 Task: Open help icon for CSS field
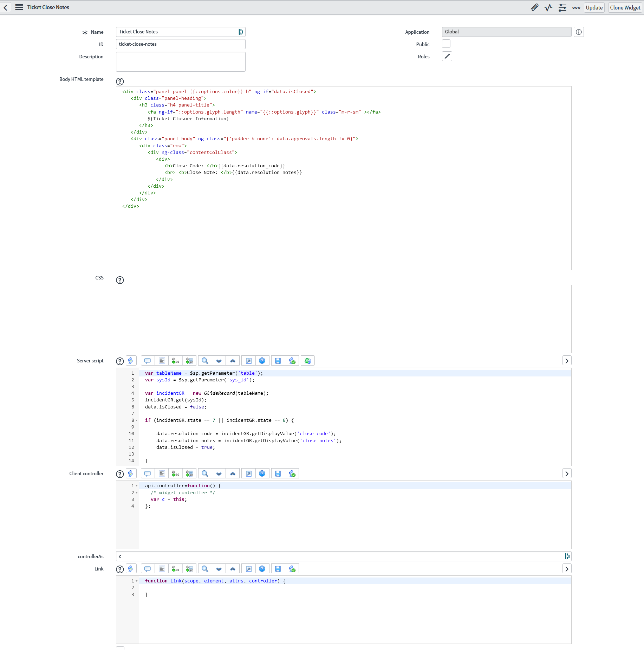click(120, 280)
